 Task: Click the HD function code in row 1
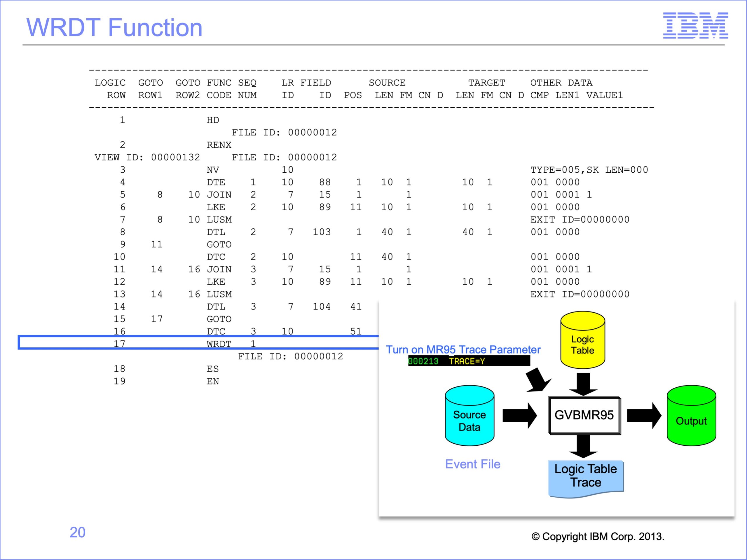click(213, 120)
